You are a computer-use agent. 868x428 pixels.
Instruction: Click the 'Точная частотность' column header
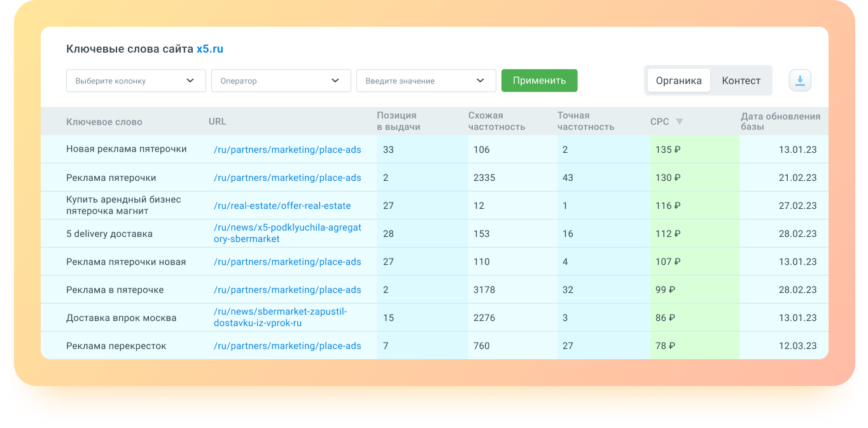[x=585, y=121]
